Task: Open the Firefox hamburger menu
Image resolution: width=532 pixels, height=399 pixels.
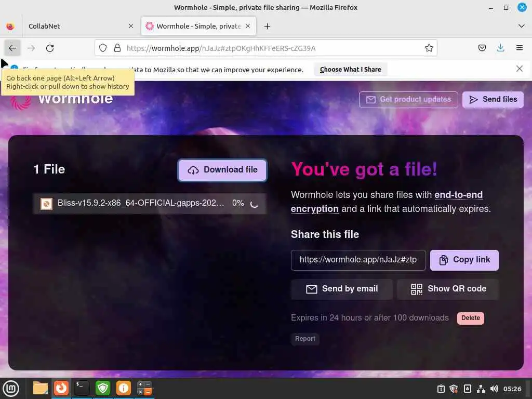Action: (519, 48)
